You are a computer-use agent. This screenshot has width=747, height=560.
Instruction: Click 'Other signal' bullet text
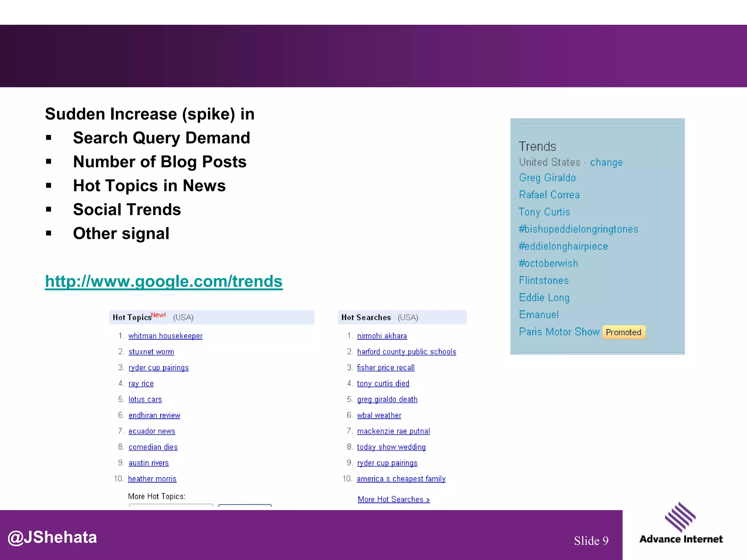tap(121, 234)
